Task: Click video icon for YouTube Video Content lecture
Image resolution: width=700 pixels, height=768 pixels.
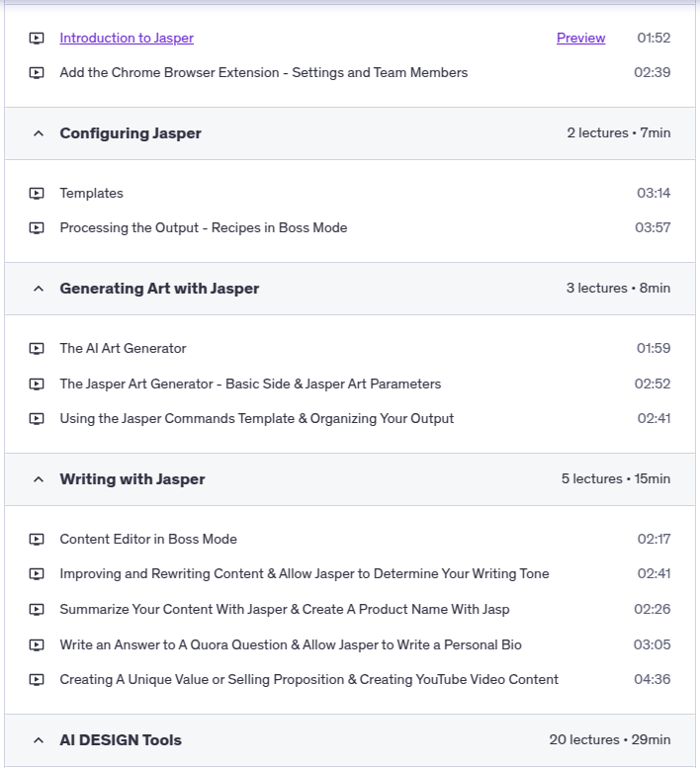Action: [x=37, y=680]
